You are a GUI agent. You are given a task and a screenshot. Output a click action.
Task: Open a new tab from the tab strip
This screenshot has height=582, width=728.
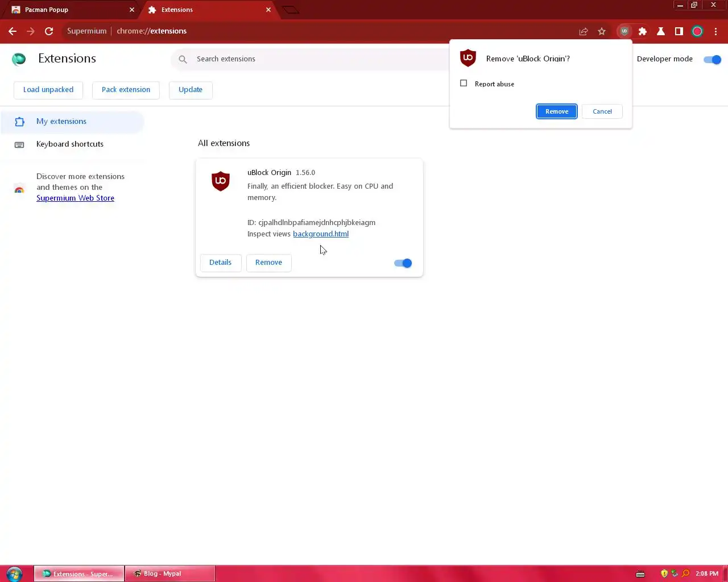click(291, 10)
